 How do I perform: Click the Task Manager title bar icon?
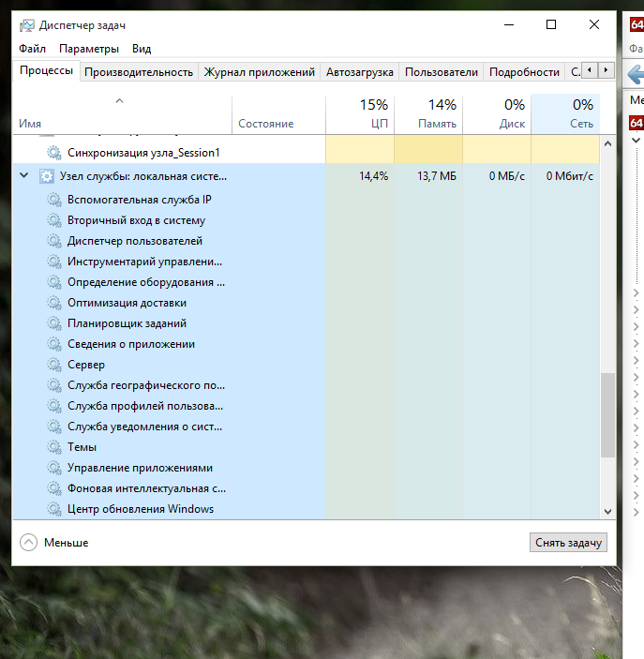click(x=27, y=24)
